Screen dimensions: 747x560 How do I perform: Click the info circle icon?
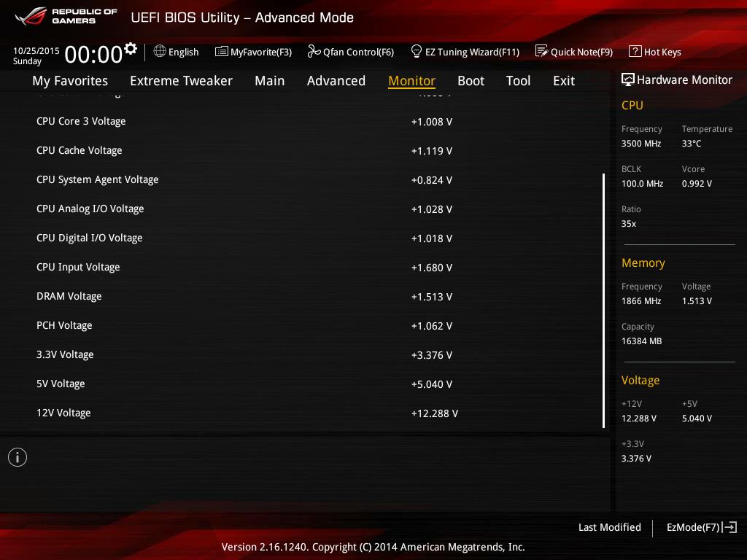(x=18, y=457)
